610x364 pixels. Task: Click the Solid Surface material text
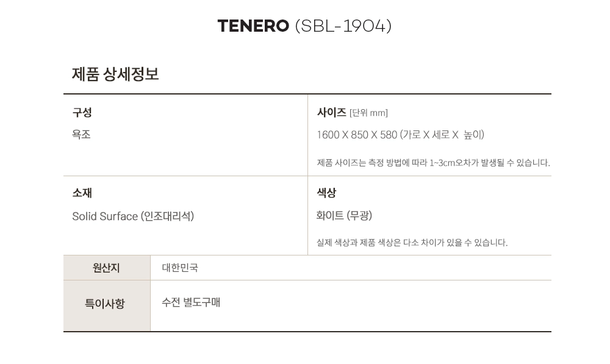[x=105, y=216]
